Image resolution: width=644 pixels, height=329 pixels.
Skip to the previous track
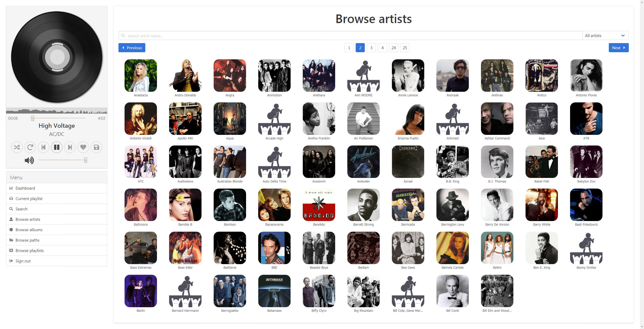pos(44,147)
